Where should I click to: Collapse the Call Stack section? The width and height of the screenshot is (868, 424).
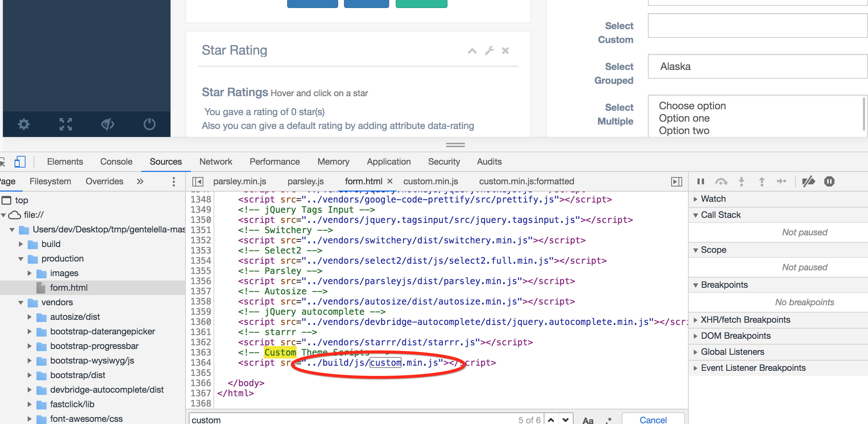click(696, 215)
